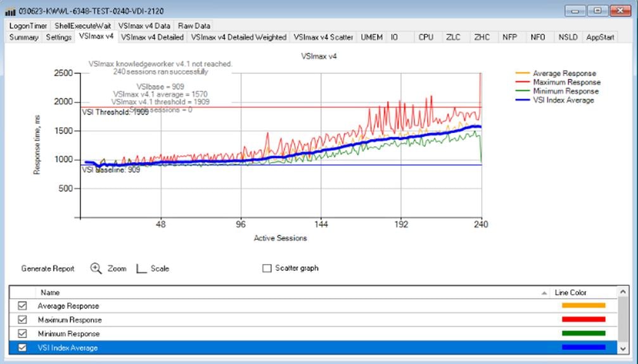Click the window title bar chart icon
Screen dimensions: 638x364
click(x=10, y=11)
